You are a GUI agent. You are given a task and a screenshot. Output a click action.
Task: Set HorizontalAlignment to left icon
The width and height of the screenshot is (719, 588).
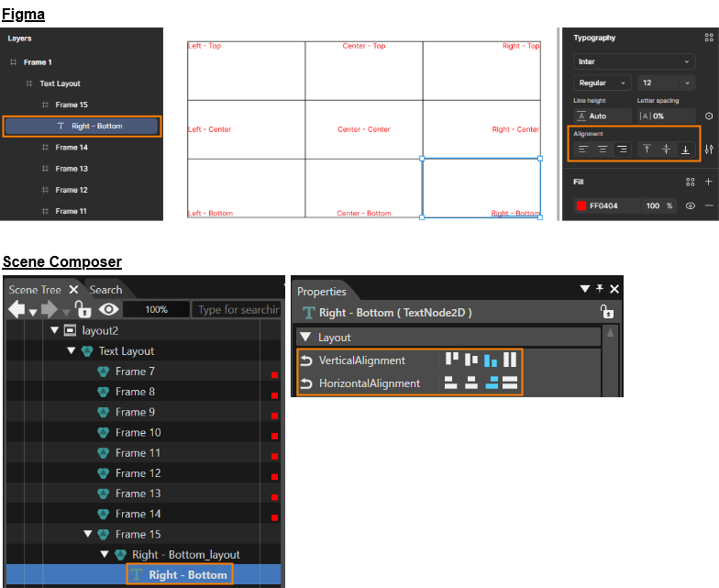451,383
